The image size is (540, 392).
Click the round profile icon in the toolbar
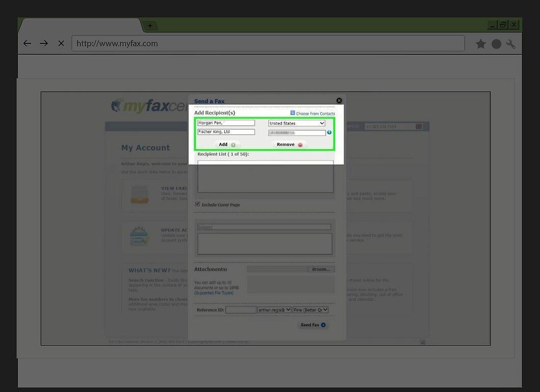496,44
